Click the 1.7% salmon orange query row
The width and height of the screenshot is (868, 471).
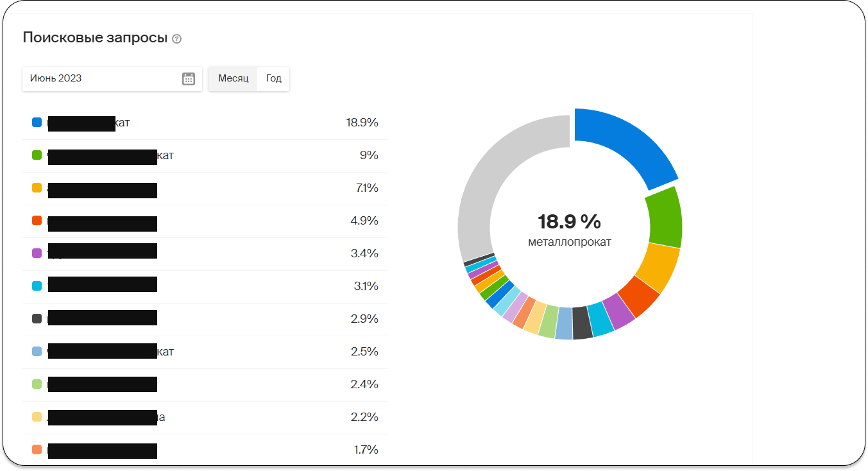205,450
